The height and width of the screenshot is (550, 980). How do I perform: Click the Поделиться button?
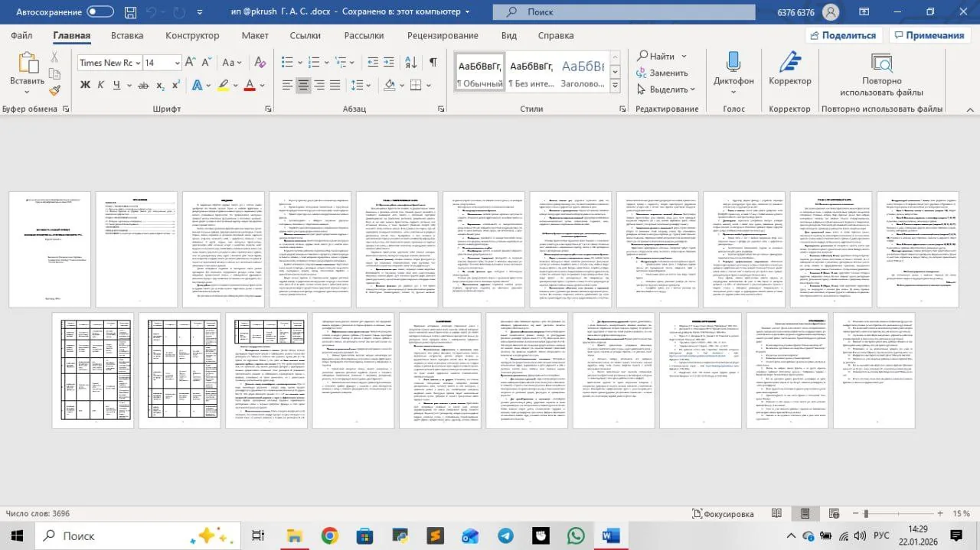[x=843, y=35]
